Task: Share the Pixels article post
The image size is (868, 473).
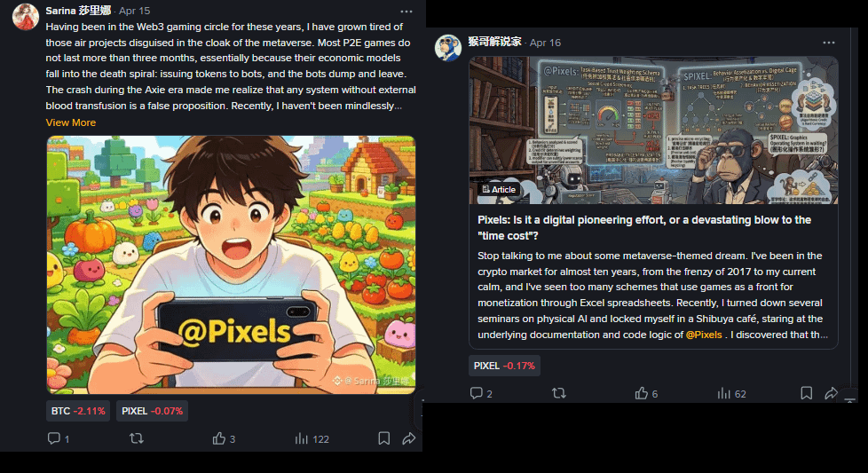Action: (x=831, y=393)
